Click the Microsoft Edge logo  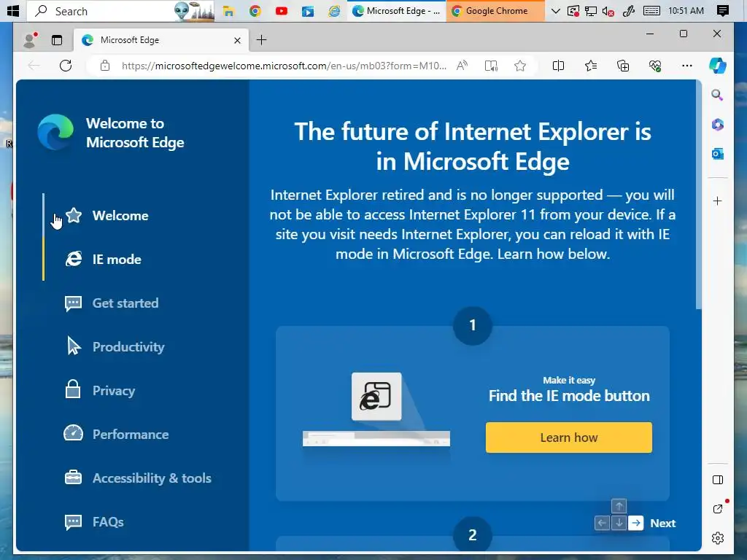pos(55,133)
